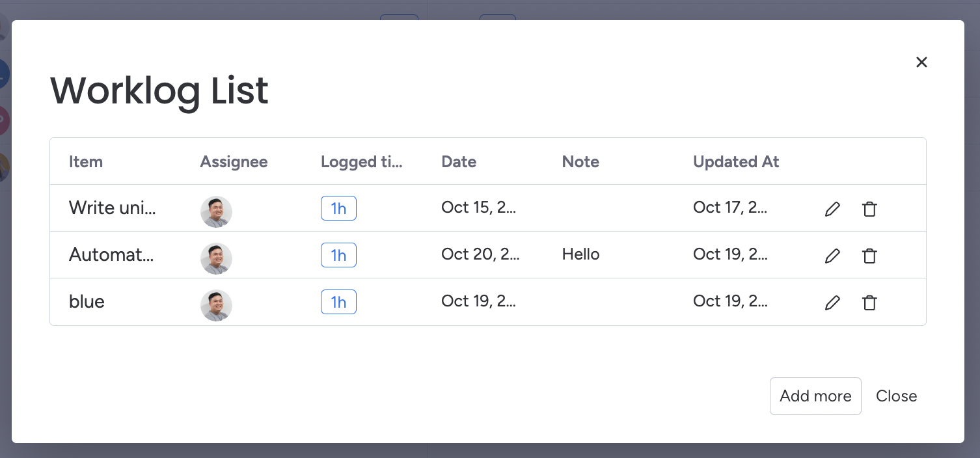Click the 'Assignee' column header
The image size is (980, 458).
pyautogui.click(x=234, y=162)
